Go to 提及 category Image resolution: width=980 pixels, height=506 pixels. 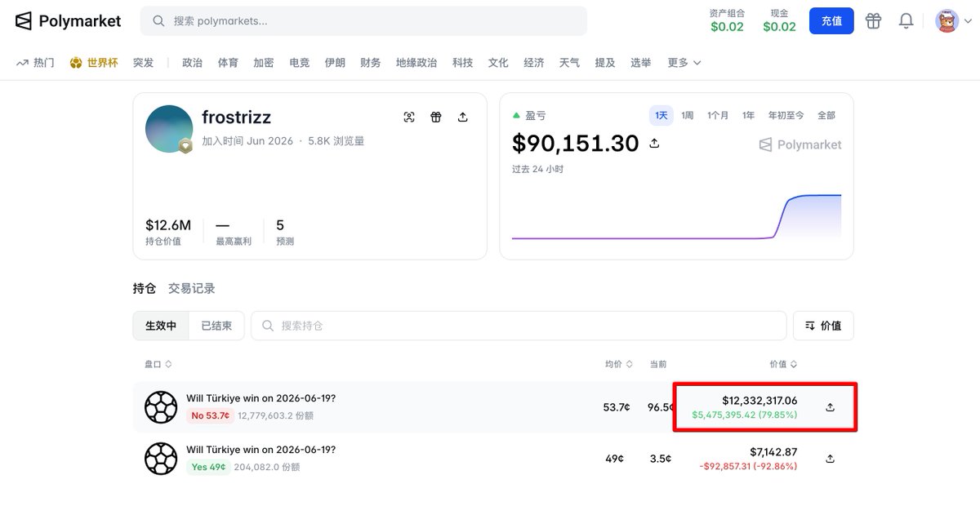coord(605,63)
